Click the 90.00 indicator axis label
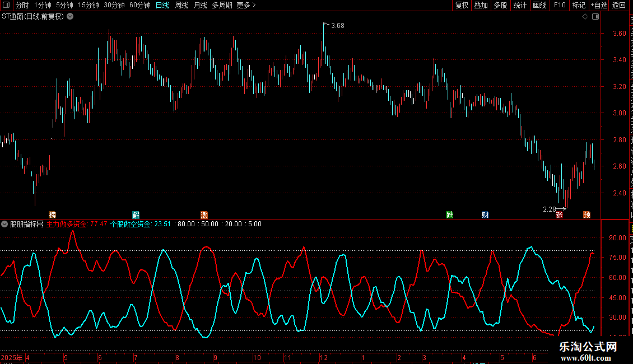Viewport: 633px width, 364px height. point(618,237)
